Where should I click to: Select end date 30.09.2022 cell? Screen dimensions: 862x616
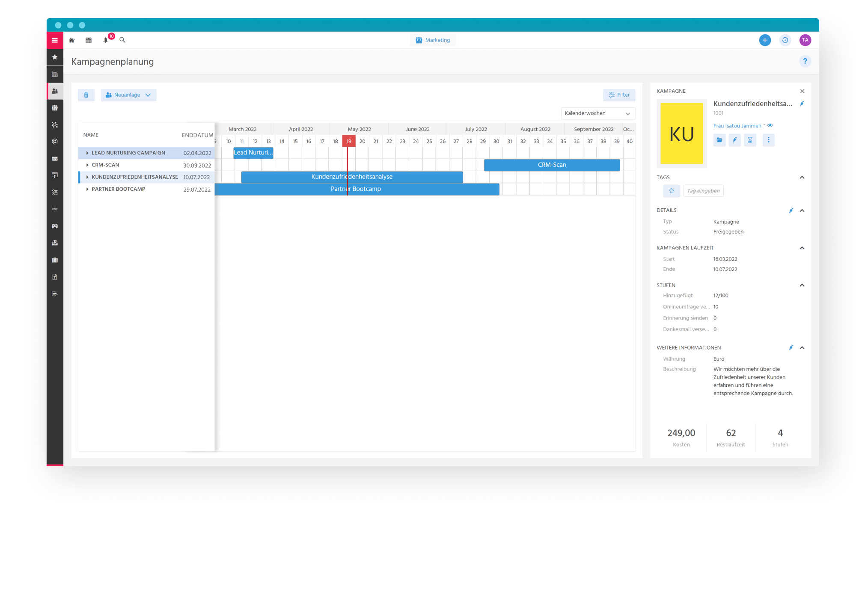pyautogui.click(x=197, y=166)
